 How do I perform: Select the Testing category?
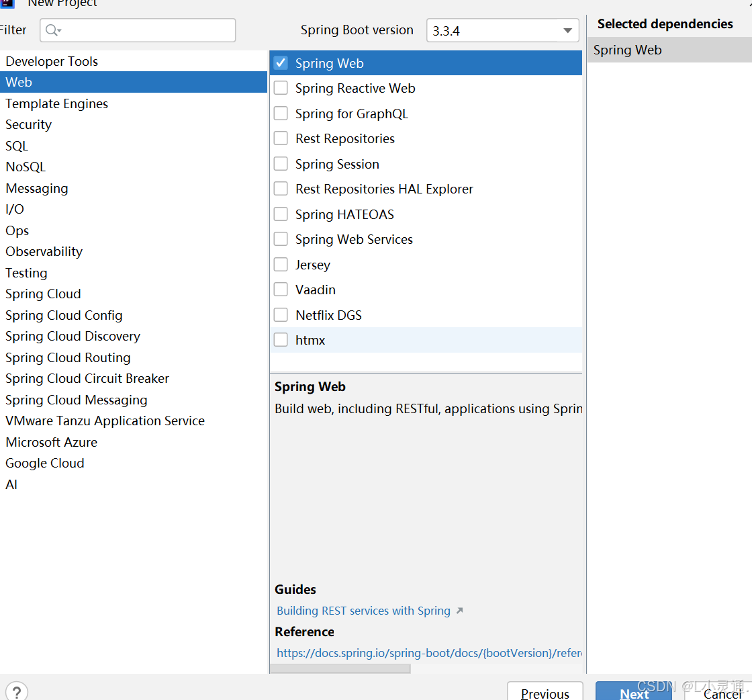click(x=134, y=273)
